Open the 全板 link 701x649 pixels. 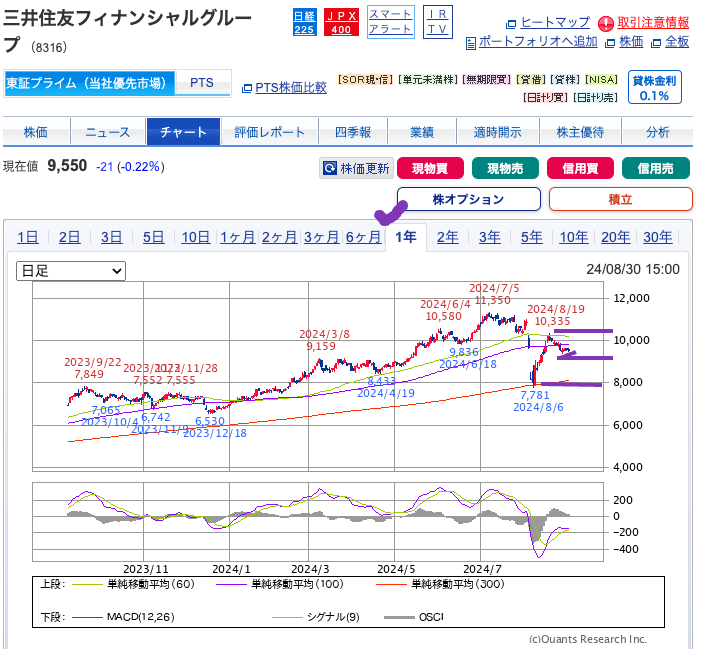pos(677,42)
